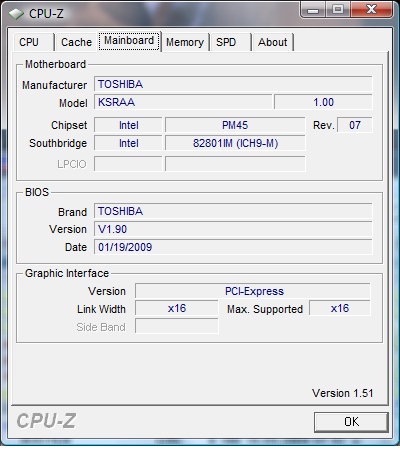Switch to the CPU tab
The image size is (400, 450).
tap(33, 42)
